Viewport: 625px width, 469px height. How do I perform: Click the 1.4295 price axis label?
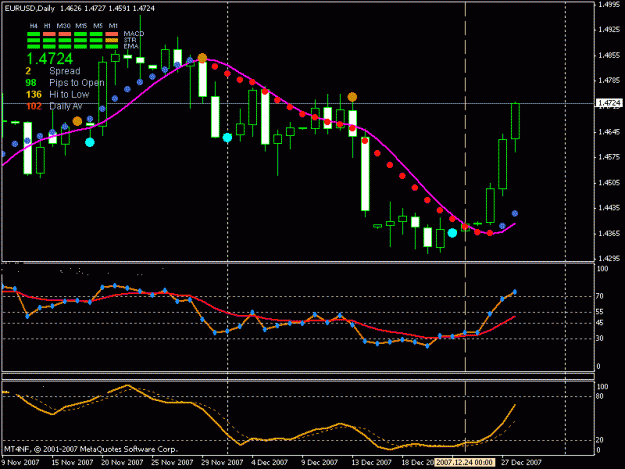tap(609, 259)
